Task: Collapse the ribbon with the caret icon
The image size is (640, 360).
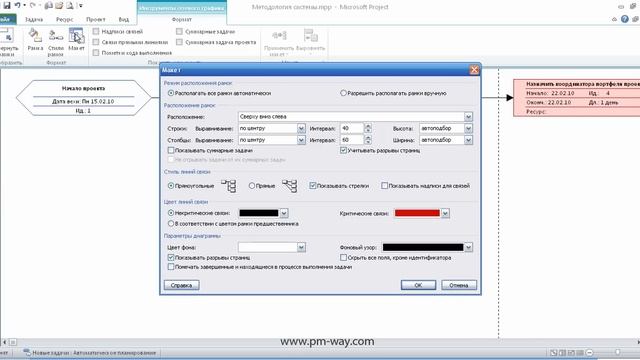Action: click(x=614, y=19)
